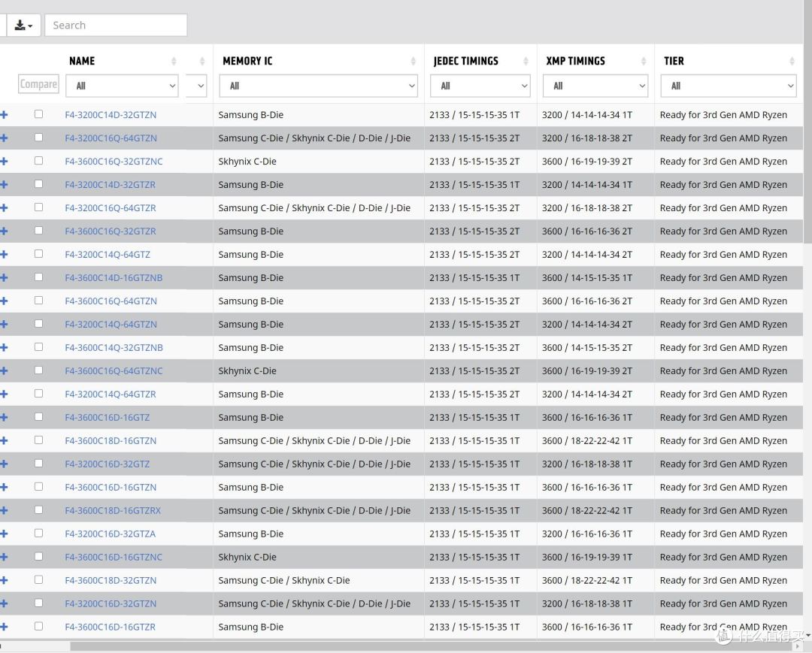Click the TIER column header
The width and height of the screenshot is (812, 653).
coord(674,61)
